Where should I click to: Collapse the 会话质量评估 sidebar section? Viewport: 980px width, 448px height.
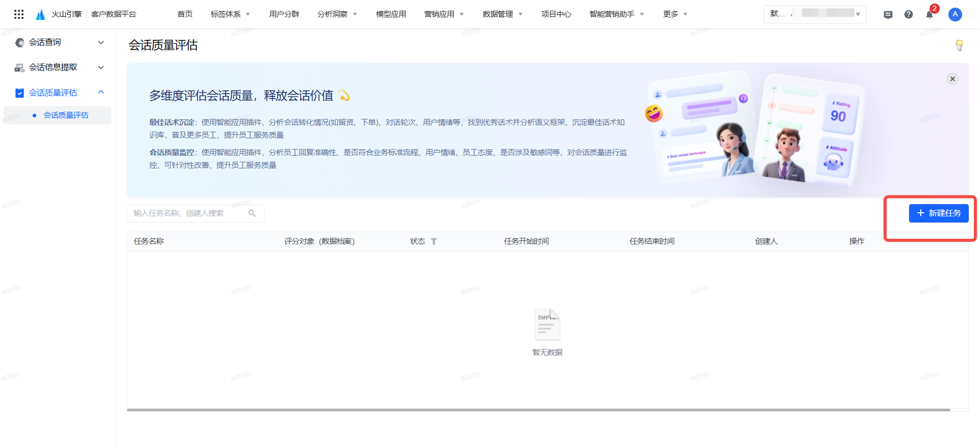pos(101,92)
